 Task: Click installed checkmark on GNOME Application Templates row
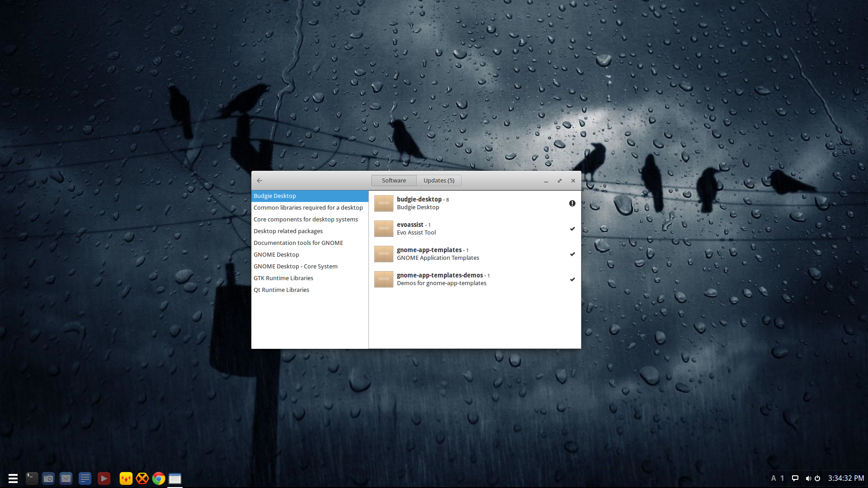[572, 254]
